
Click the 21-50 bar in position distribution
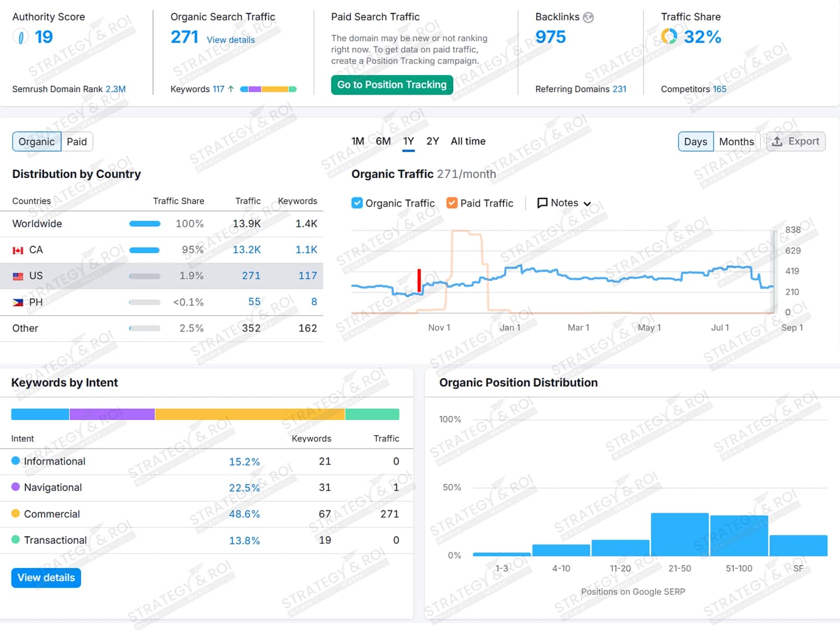pos(679,534)
